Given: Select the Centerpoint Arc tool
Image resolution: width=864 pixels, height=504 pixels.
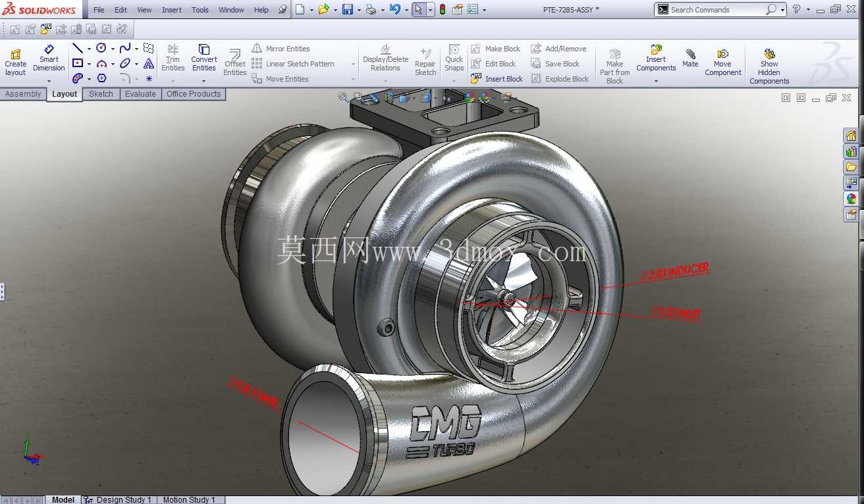Looking at the screenshot, I should coord(101,63).
